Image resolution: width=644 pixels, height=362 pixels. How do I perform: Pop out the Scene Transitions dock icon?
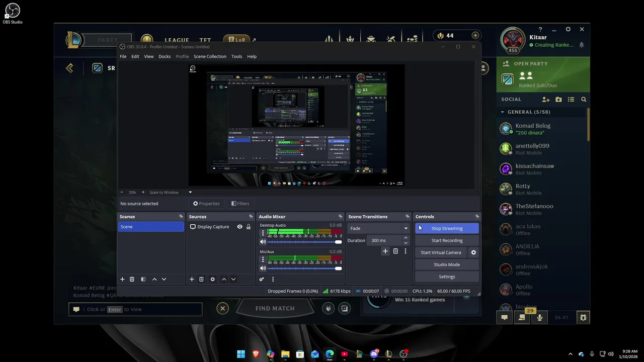point(407,217)
